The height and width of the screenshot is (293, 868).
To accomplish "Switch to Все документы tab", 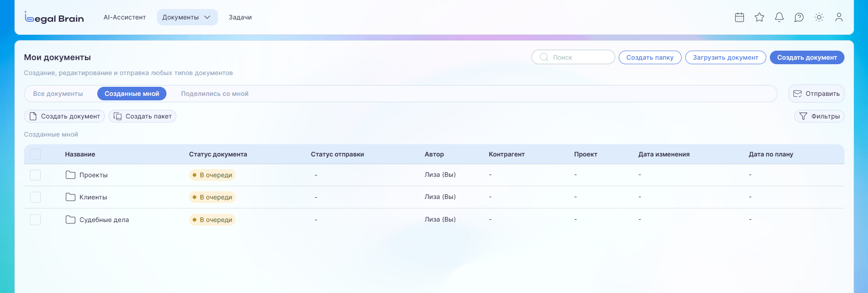I will pyautogui.click(x=58, y=94).
